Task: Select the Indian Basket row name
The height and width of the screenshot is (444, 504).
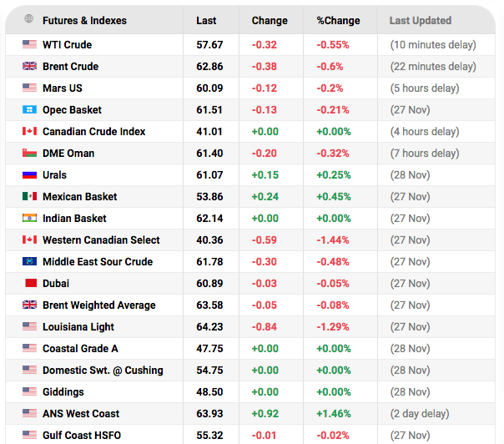Action: click(x=74, y=219)
